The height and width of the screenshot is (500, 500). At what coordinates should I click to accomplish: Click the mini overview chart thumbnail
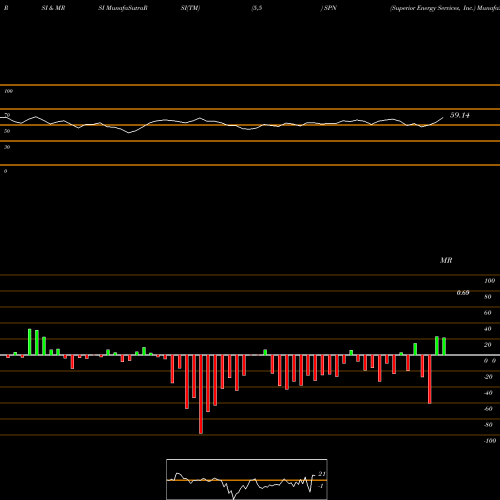(247, 479)
